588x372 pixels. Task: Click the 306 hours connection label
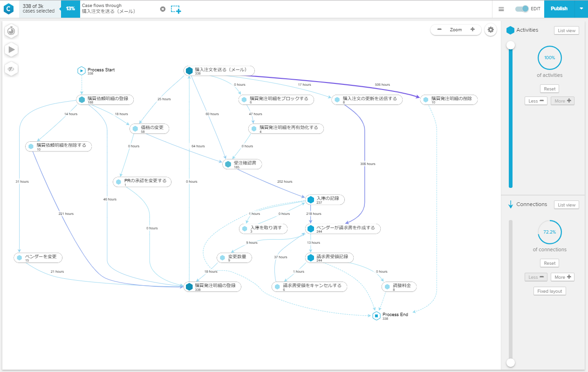point(367,164)
